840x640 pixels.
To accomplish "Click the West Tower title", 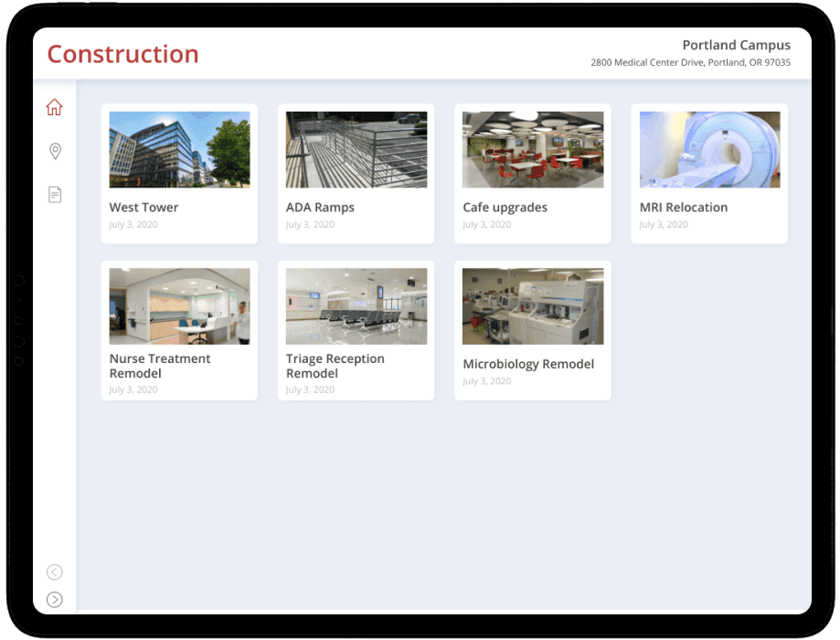I will pyautogui.click(x=144, y=208).
